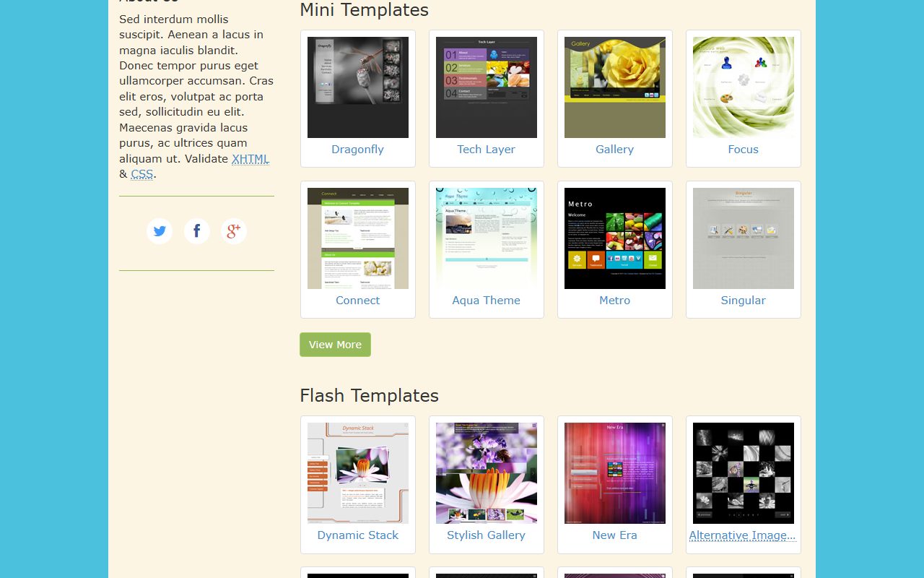
Task: Click the Dragonfly text link
Action: (358, 150)
